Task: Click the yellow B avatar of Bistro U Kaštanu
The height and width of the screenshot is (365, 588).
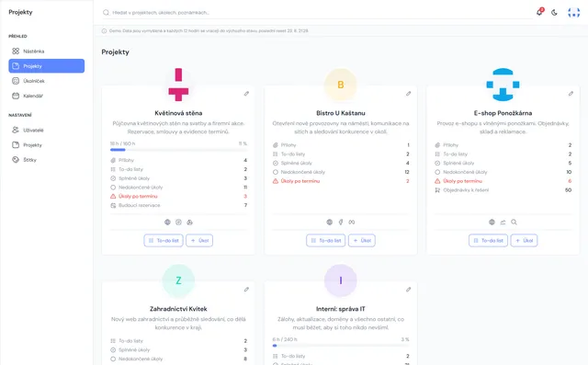Action: 341,85
